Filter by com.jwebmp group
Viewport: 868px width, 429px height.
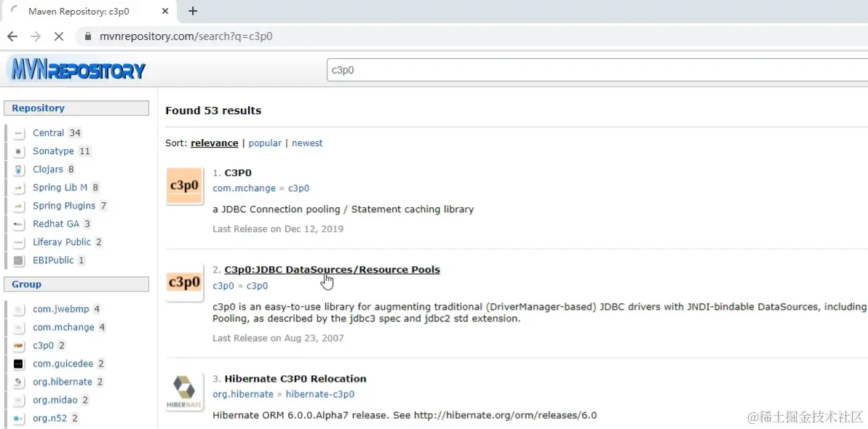pyautogui.click(x=61, y=310)
